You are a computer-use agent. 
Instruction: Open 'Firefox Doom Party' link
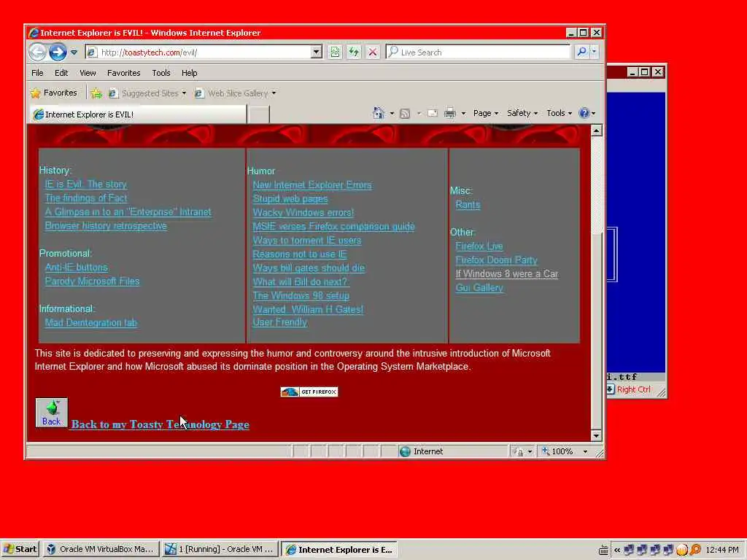[496, 260]
